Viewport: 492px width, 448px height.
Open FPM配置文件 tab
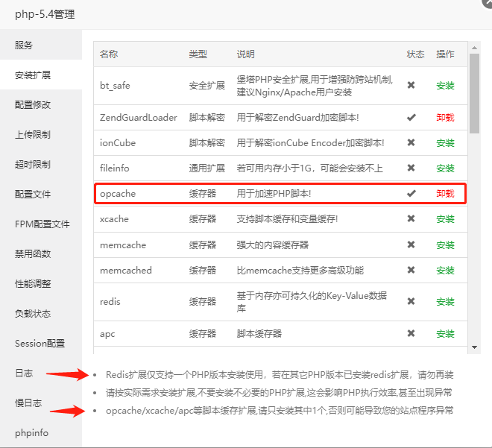(41, 224)
